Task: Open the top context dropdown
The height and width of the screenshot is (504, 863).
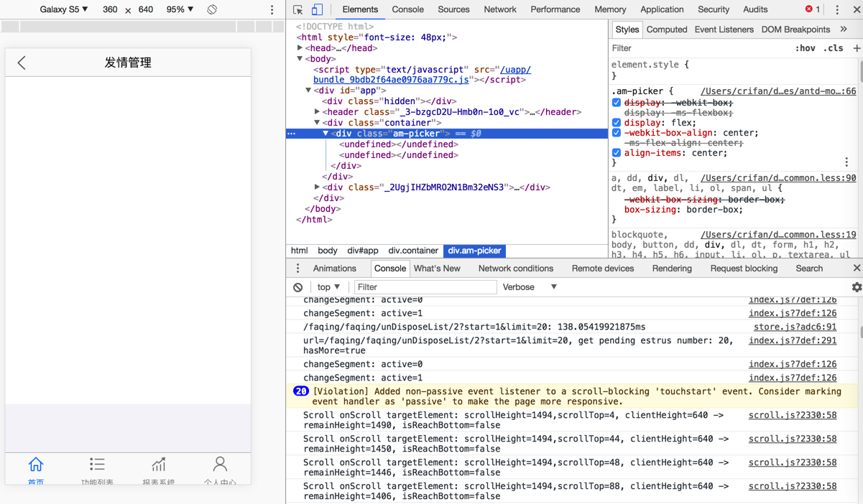Action: point(329,287)
